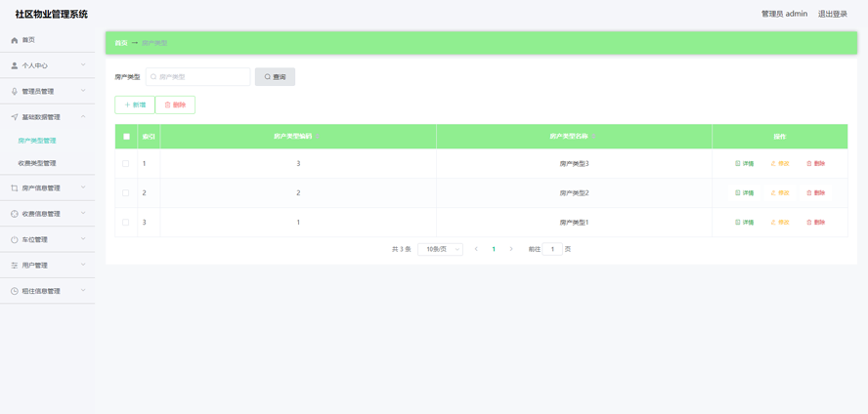868x414 pixels.
Task: Click 退出登录 to log out
Action: click(833, 14)
